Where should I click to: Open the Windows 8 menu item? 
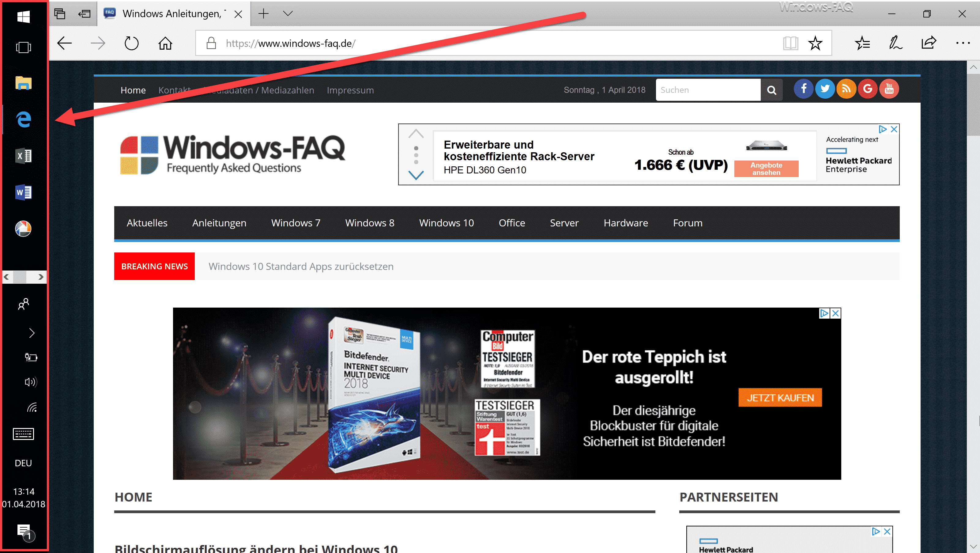click(x=369, y=223)
